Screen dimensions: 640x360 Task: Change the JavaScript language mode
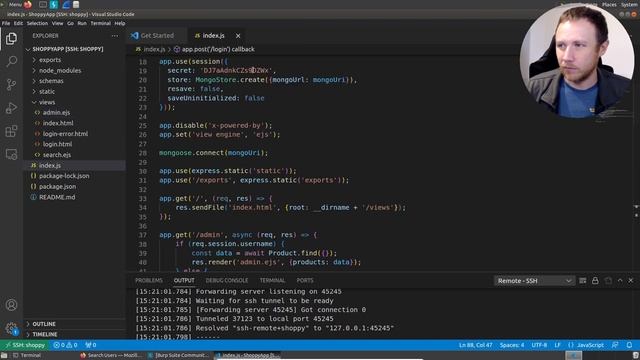(590, 345)
